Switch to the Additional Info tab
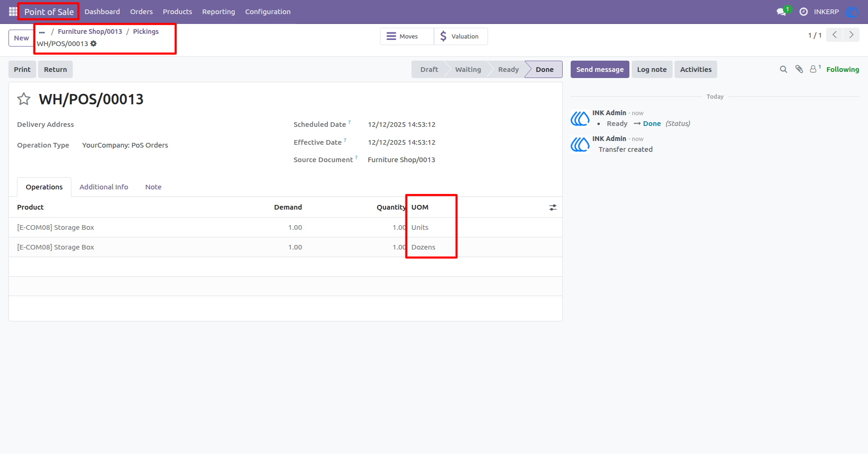This screenshot has height=454, width=868. coord(104,187)
